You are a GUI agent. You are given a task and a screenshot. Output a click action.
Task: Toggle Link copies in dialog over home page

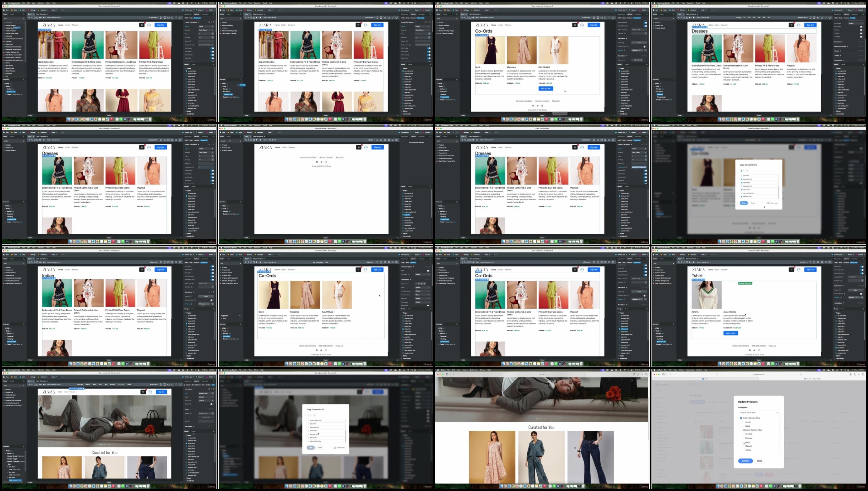click(x=334, y=448)
